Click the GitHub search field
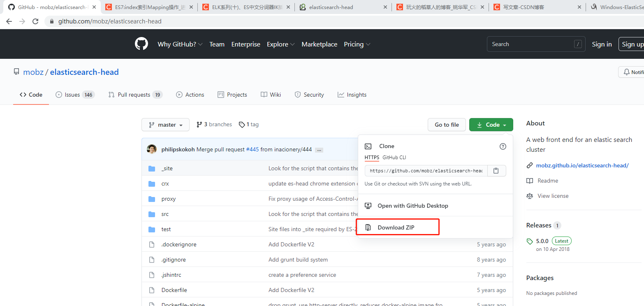This screenshot has width=644, height=306. point(536,44)
